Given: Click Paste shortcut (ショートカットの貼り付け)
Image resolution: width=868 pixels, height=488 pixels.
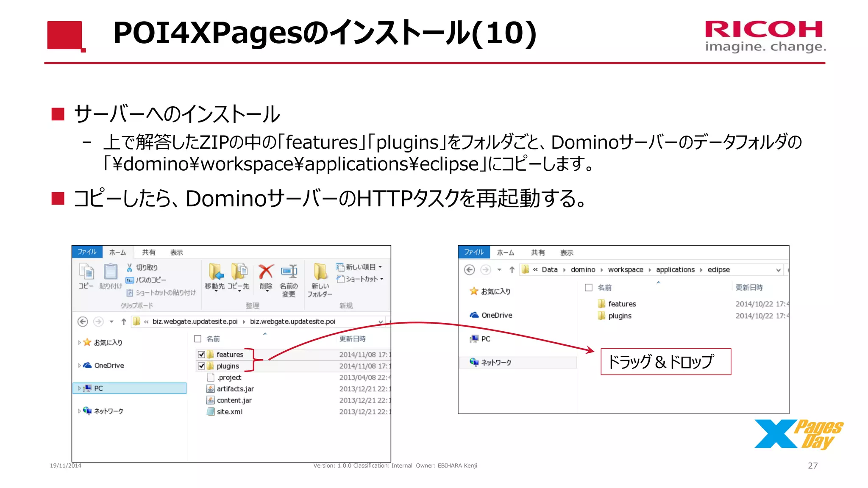Looking at the screenshot, I should (x=161, y=292).
